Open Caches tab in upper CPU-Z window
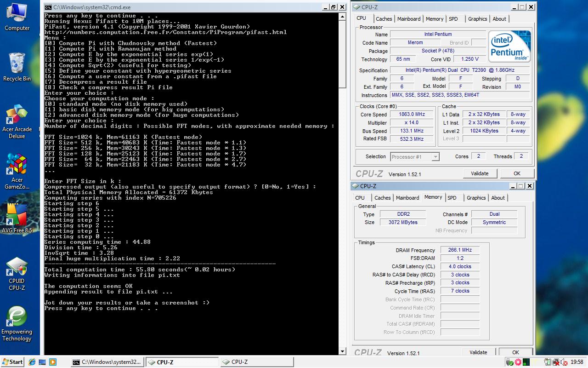This screenshot has height=368, width=588. point(384,19)
